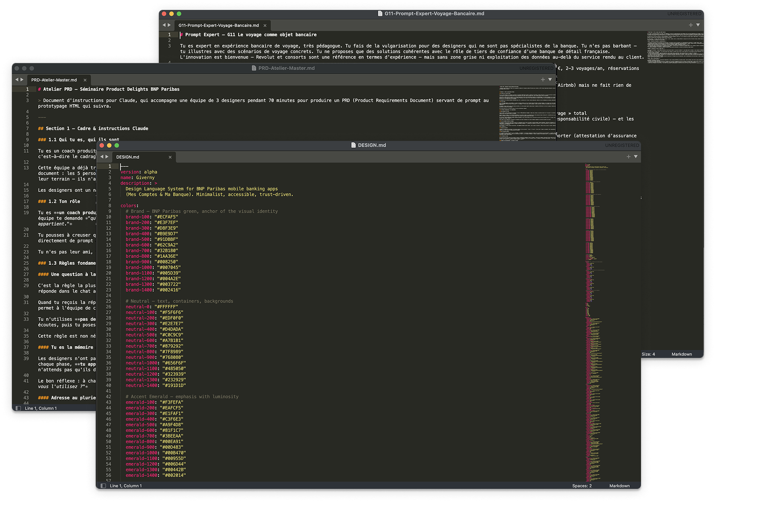The height and width of the screenshot is (532, 767).
Task: Open the tab list dropdown in DESIGN.md window
Action: 636,157
